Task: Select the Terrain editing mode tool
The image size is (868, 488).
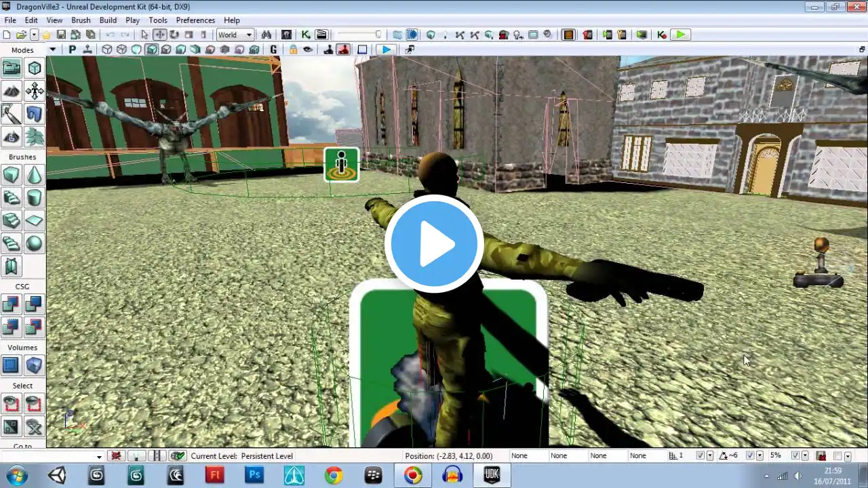Action: coord(12,91)
